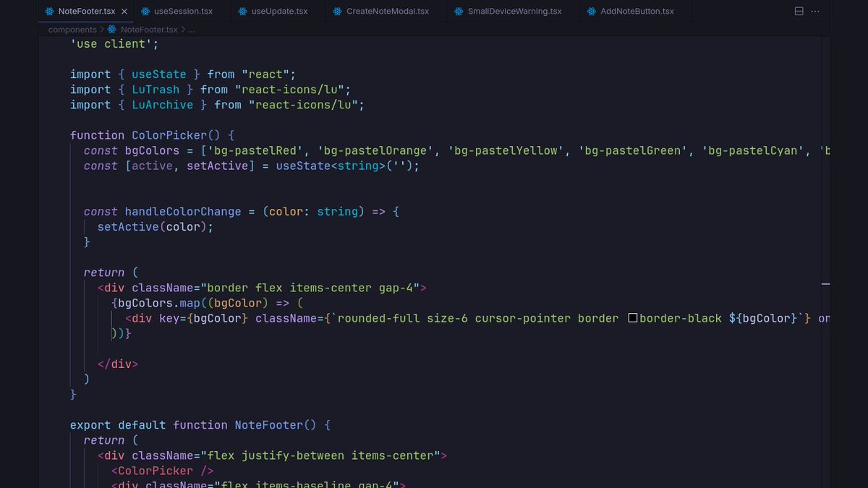
Task: Click the handleColorChange function name
Action: [183, 212]
